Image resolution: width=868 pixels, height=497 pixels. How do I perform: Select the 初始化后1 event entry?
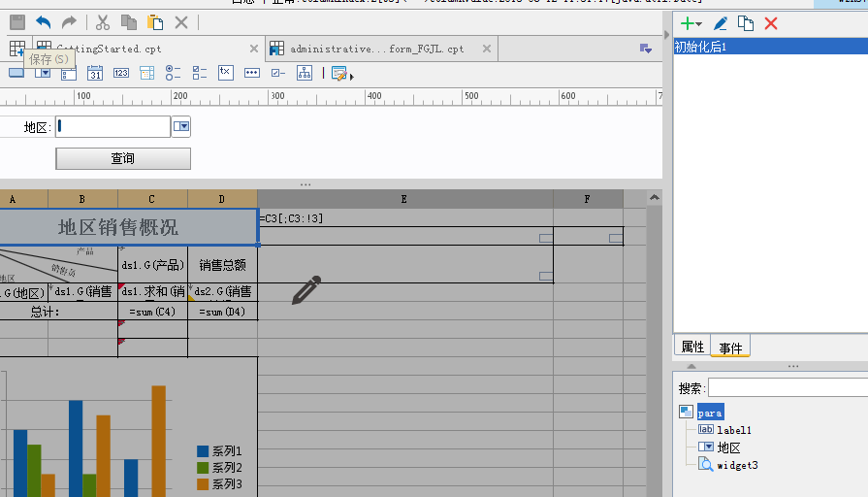(771, 47)
